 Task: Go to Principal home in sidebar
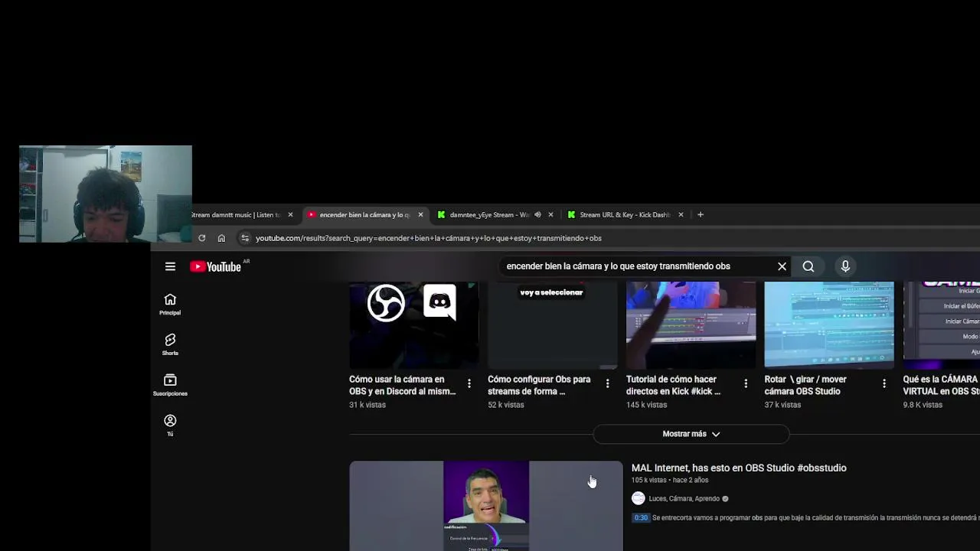point(170,304)
